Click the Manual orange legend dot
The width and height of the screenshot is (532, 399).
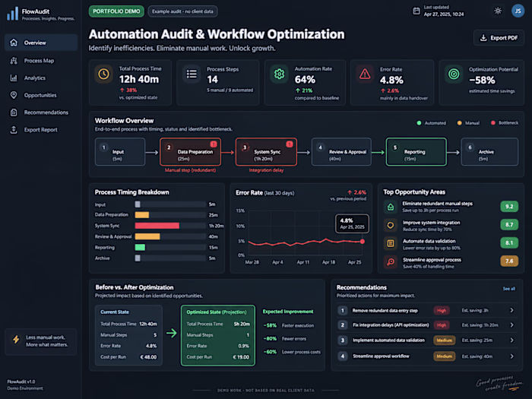[x=459, y=123]
